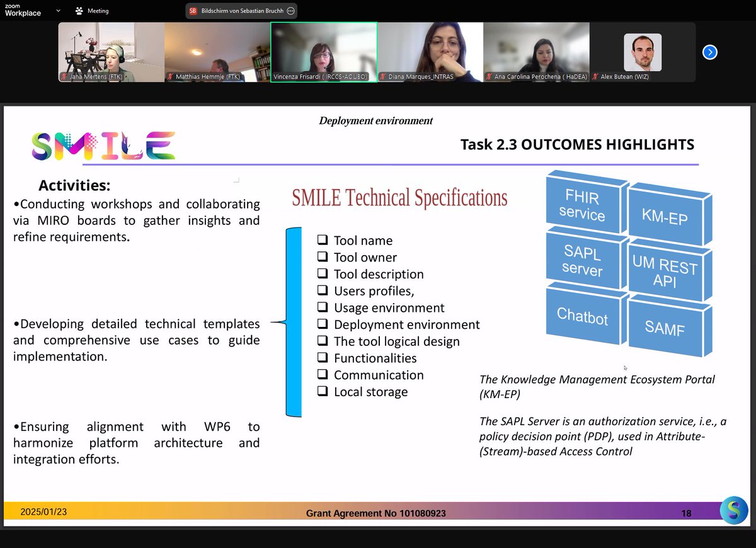
Task: Click the checkbox next to Users profiles
Action: pos(322,290)
